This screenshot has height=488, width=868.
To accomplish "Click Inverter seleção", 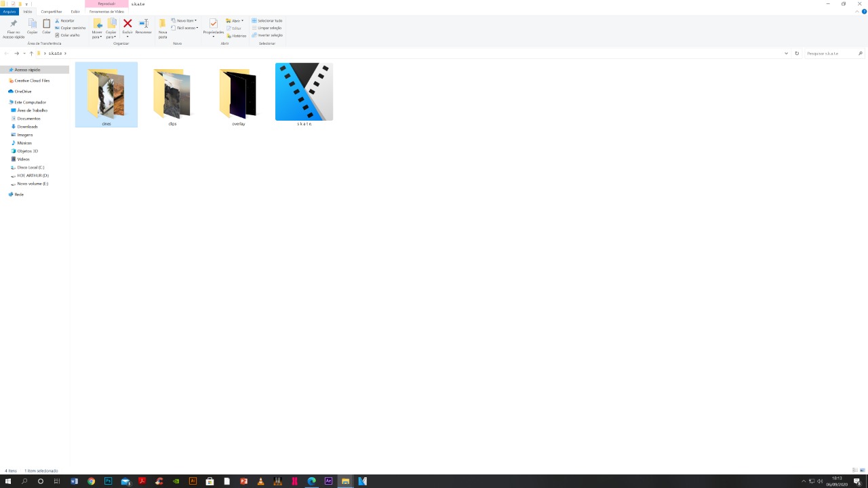I will (x=267, y=35).
